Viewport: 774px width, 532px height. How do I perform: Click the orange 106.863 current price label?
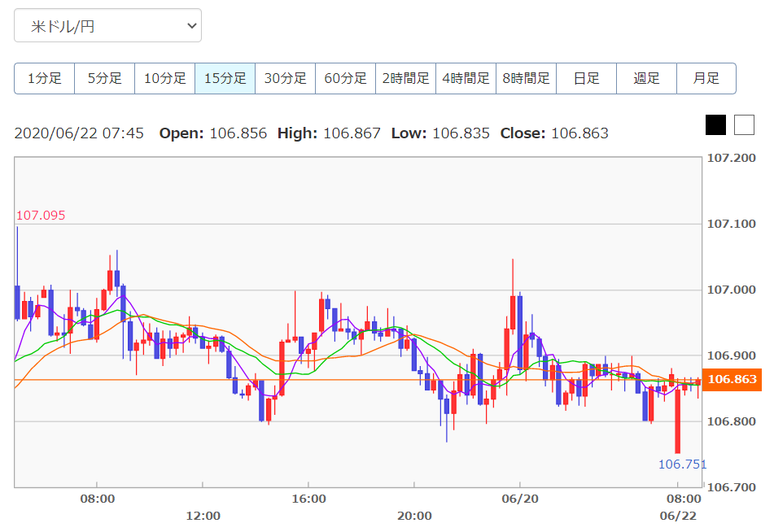point(732,380)
